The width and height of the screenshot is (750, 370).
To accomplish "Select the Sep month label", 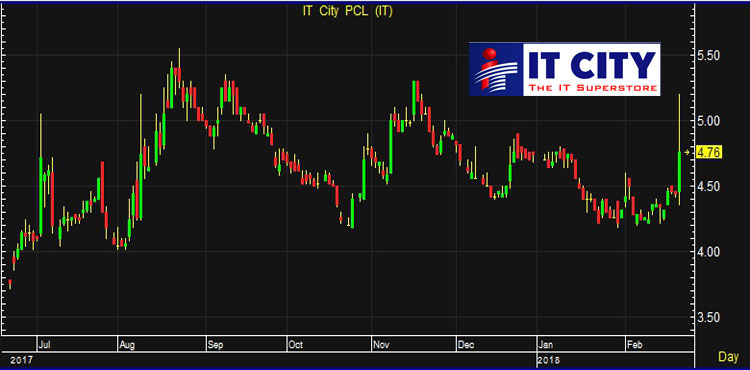I will point(215,344).
